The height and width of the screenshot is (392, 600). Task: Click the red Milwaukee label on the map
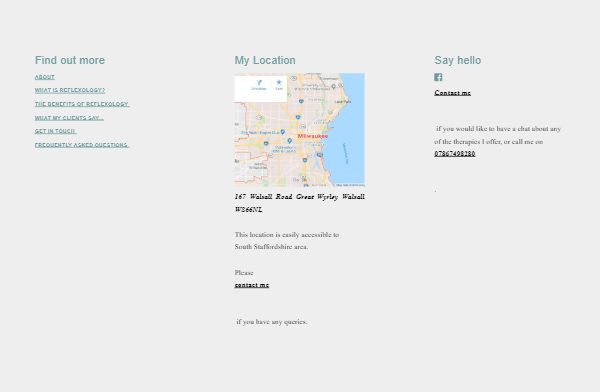[x=313, y=136]
